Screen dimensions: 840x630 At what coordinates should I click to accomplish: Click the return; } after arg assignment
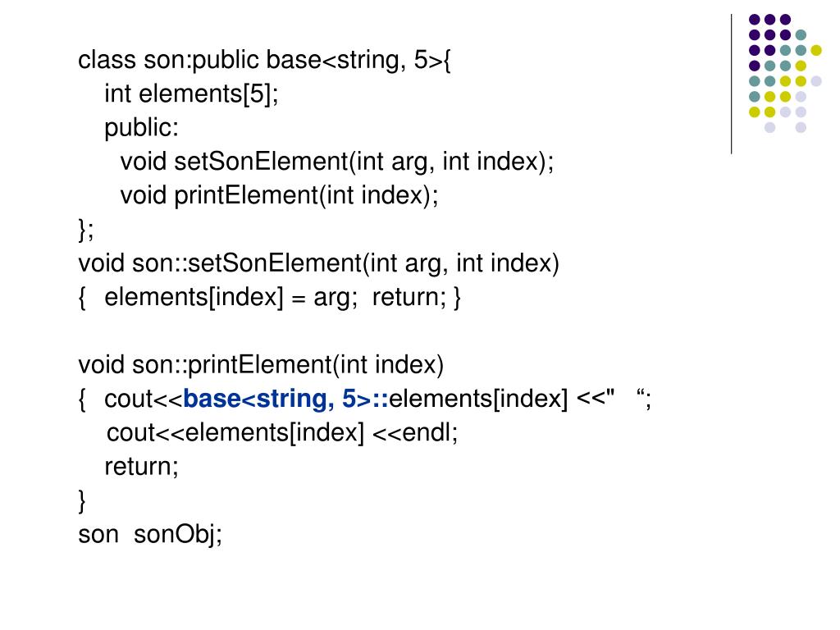click(x=416, y=297)
